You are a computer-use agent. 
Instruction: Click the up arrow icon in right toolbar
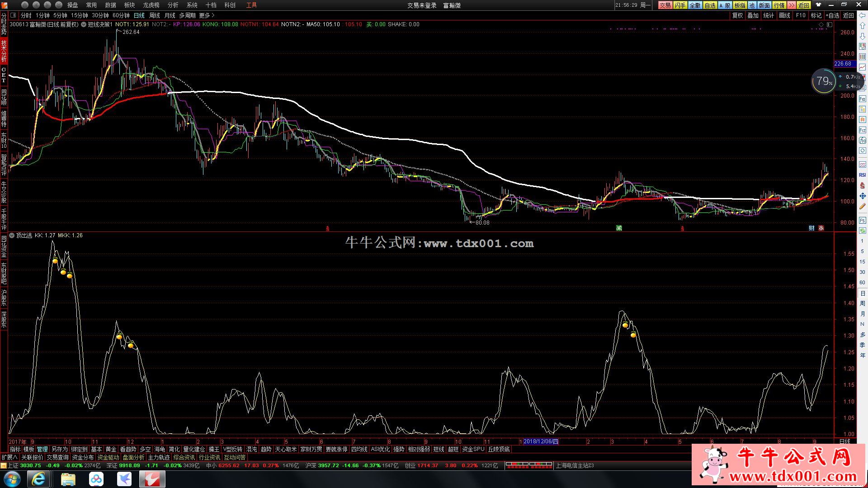(862, 26)
